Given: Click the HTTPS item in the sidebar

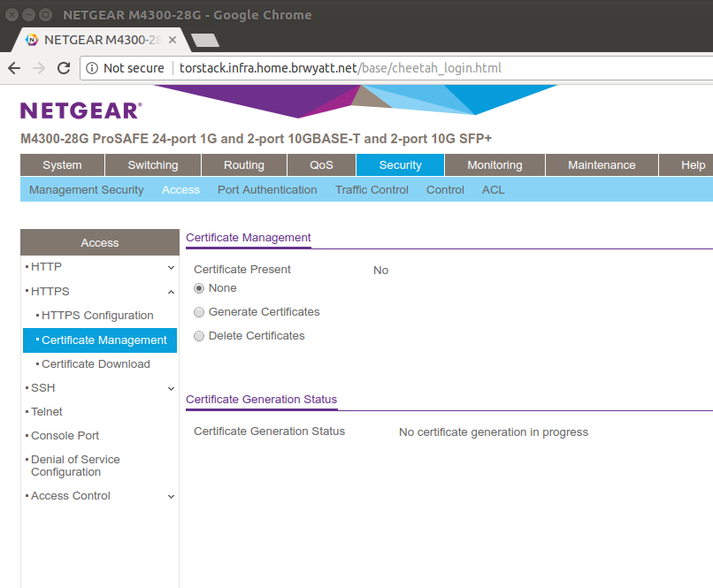Looking at the screenshot, I should coord(50,291).
